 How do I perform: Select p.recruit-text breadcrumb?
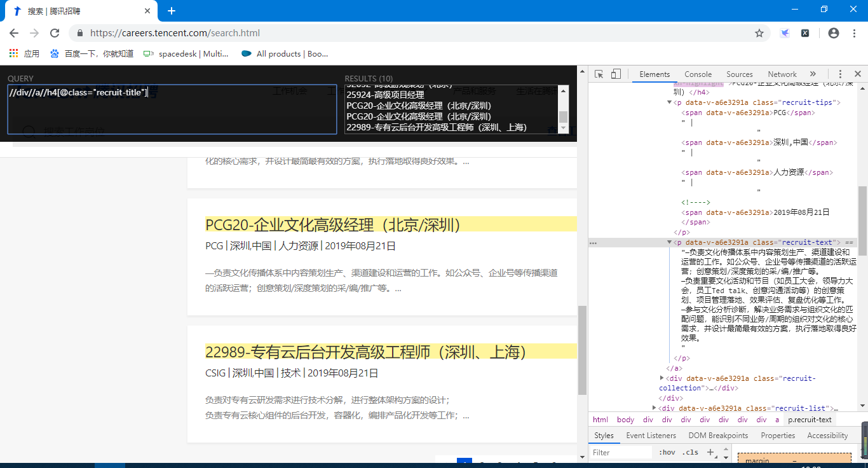(x=810, y=420)
